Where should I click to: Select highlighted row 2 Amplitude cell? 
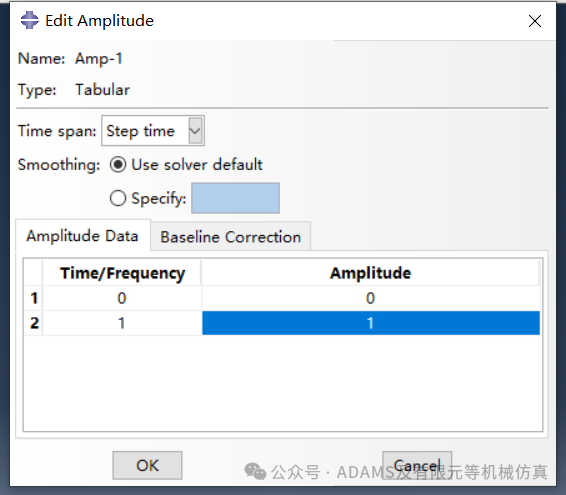(371, 323)
